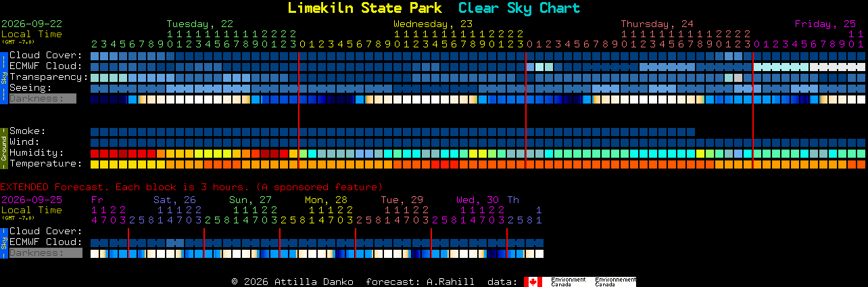The width and height of the screenshot is (868, 287).
Task: Open the Cloud Cover row label
Action: point(45,56)
